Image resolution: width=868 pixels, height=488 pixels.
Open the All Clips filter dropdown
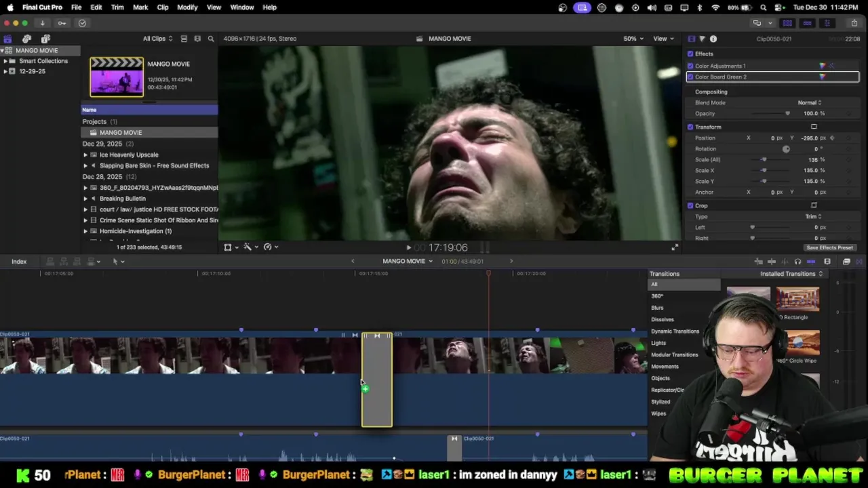[x=157, y=39]
